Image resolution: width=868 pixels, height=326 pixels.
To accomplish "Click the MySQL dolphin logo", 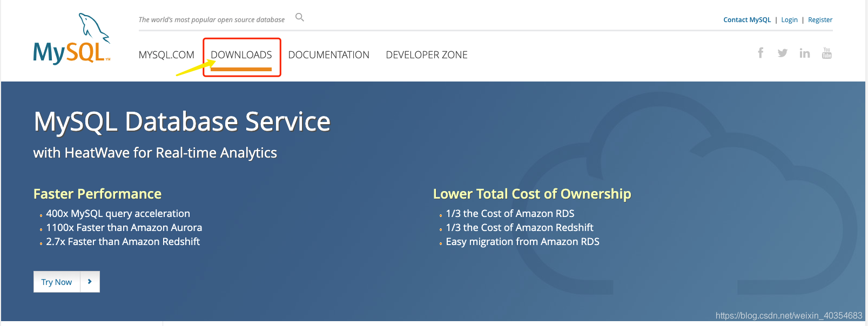I will [x=72, y=39].
